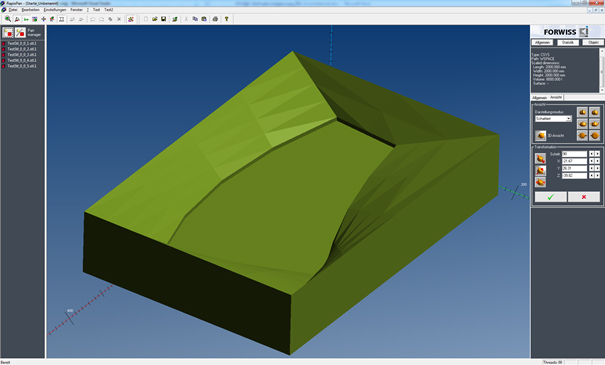605x365 pixels.
Task: Click the zoom magnifier toolbar icon
Action: tap(8, 19)
